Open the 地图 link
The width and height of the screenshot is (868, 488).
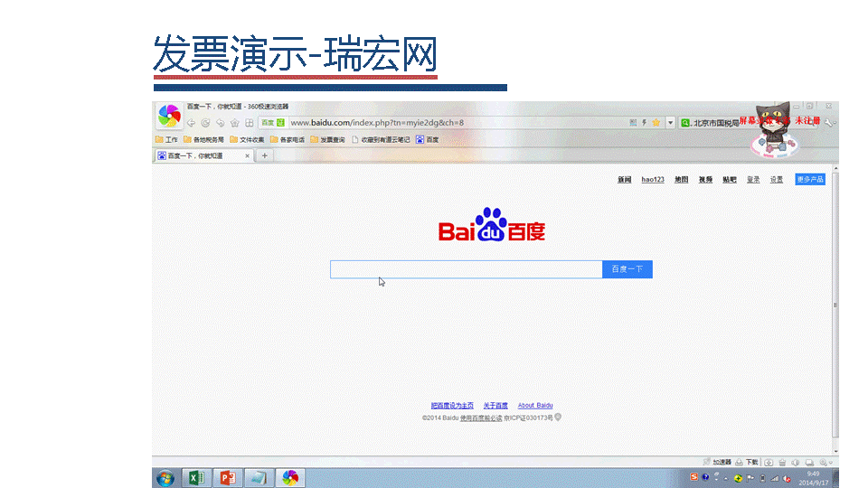point(682,180)
